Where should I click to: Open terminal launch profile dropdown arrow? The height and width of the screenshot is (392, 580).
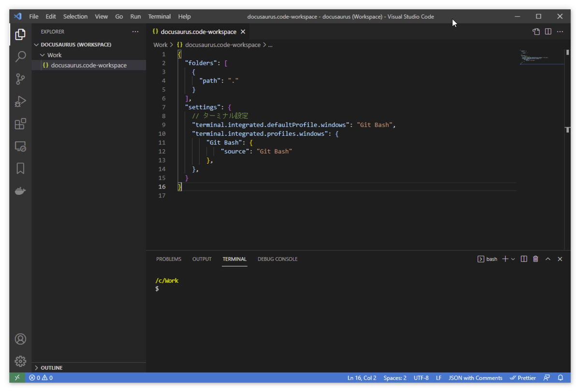513,259
